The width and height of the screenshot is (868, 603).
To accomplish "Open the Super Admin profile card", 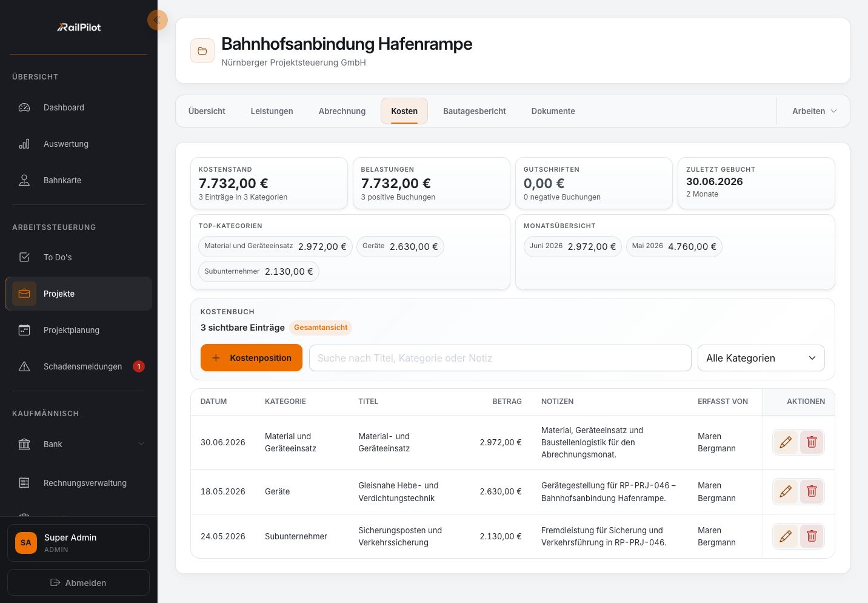I will click(x=78, y=543).
